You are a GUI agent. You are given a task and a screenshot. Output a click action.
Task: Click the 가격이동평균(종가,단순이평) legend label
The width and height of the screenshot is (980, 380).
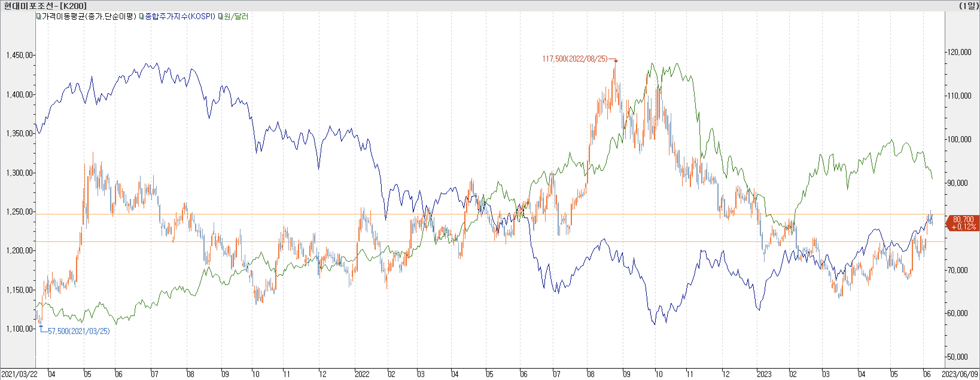pyautogui.click(x=89, y=16)
